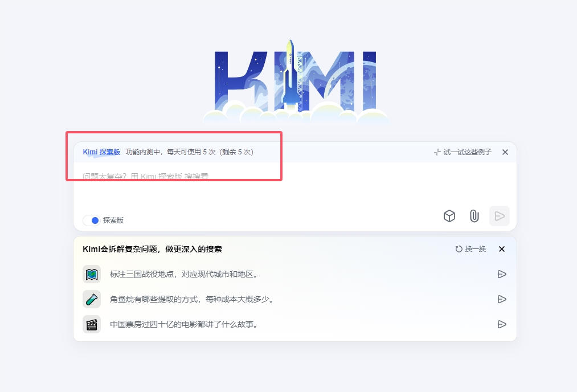Close the example suggestions panel
This screenshot has height=392, width=577.
(502, 249)
